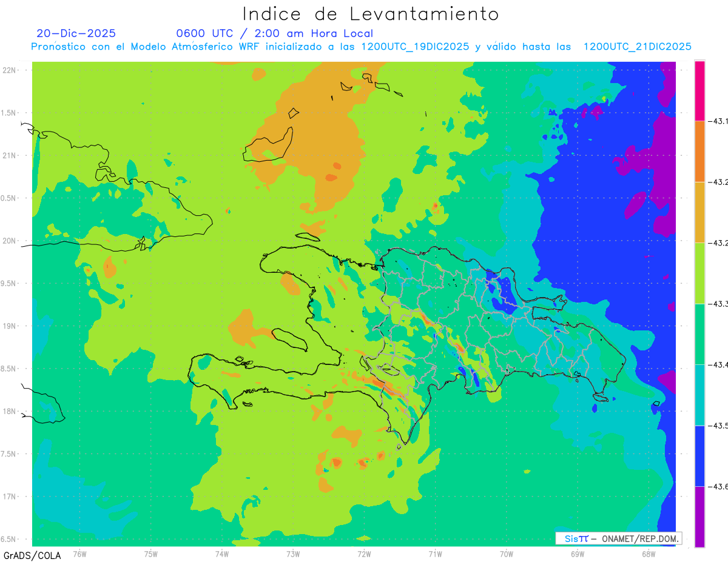Select the blue legend color swatch
The height and width of the screenshot is (562, 728).
699,456
